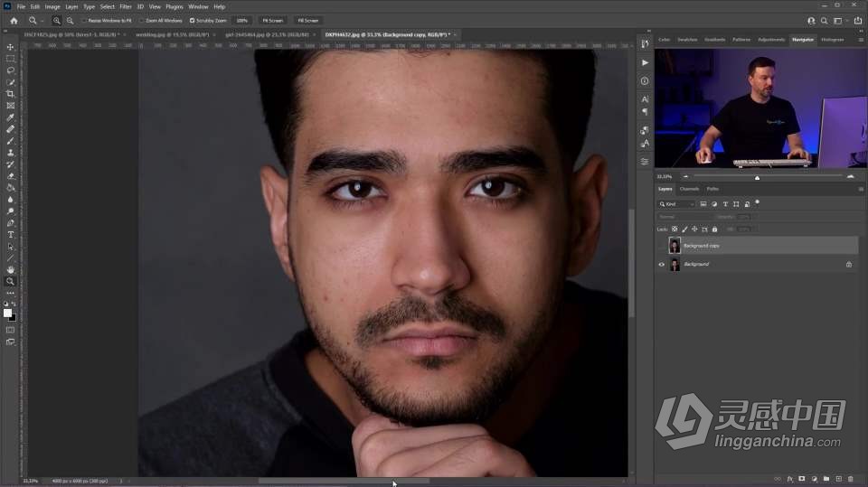Click the Zoom In magnifier icon

tap(56, 20)
